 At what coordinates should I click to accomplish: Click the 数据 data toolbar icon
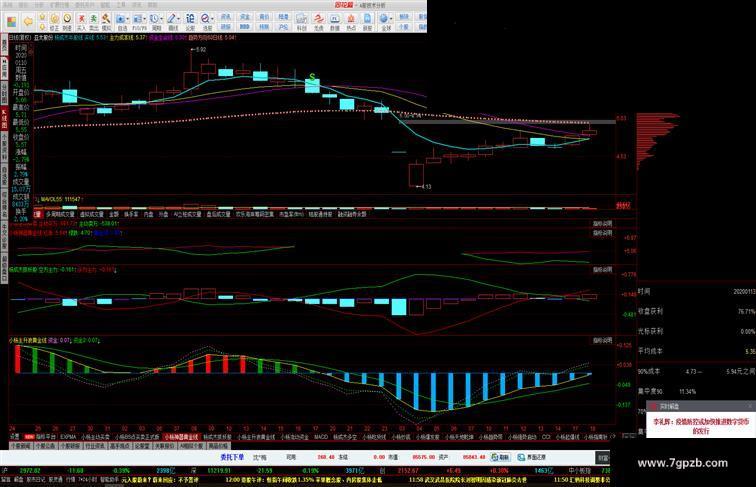pyautogui.click(x=335, y=22)
